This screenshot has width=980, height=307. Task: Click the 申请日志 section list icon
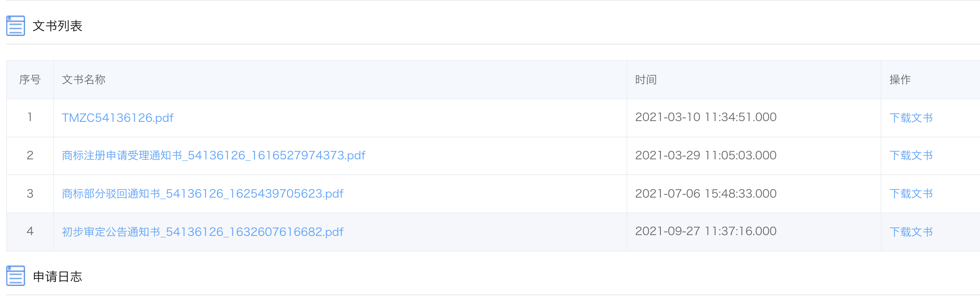(16, 276)
